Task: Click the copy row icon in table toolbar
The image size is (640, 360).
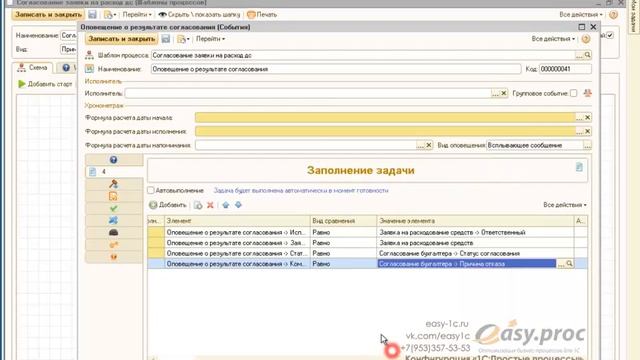Action: click(198, 205)
